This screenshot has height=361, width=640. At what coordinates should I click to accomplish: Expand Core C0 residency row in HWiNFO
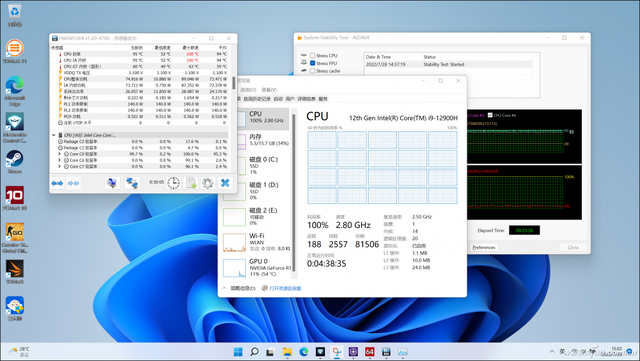[x=60, y=154]
